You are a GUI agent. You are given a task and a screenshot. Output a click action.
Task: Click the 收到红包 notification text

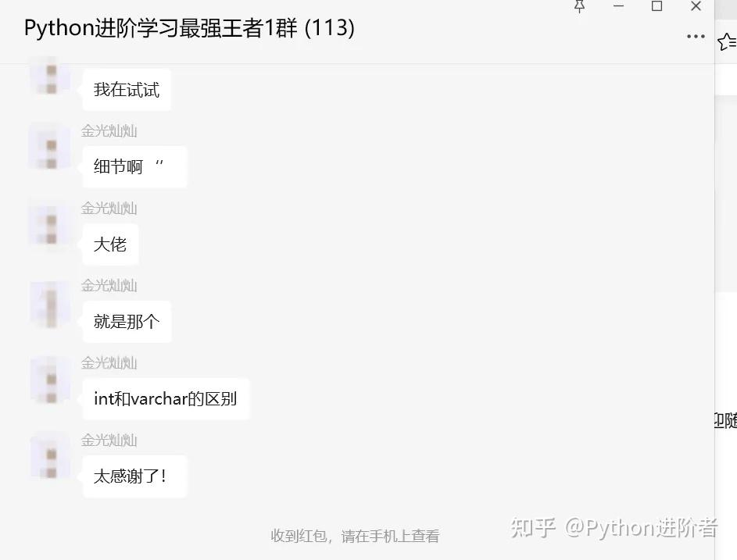(355, 536)
